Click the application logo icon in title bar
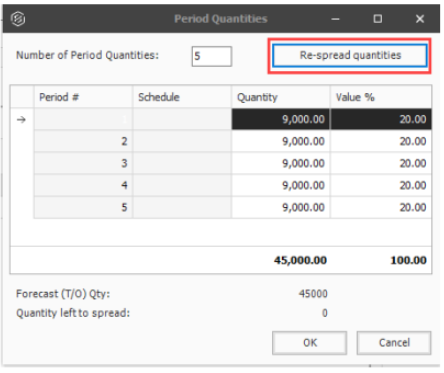The height and width of the screenshot is (373, 444). click(18, 19)
